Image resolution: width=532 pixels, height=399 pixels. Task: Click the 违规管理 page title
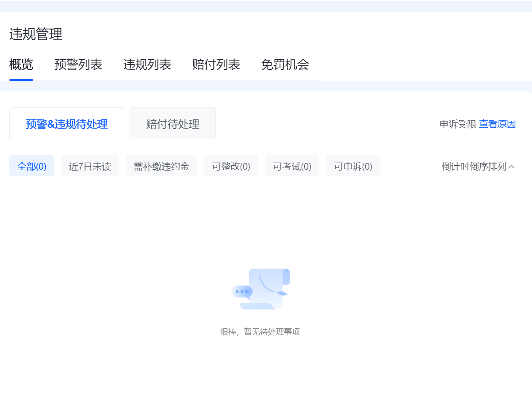click(36, 34)
